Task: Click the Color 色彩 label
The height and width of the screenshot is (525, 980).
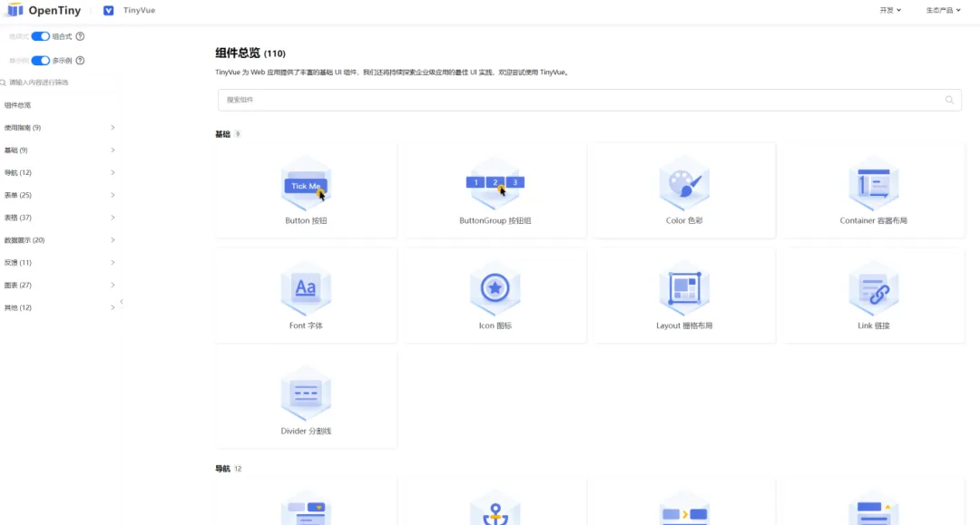Action: click(x=684, y=220)
